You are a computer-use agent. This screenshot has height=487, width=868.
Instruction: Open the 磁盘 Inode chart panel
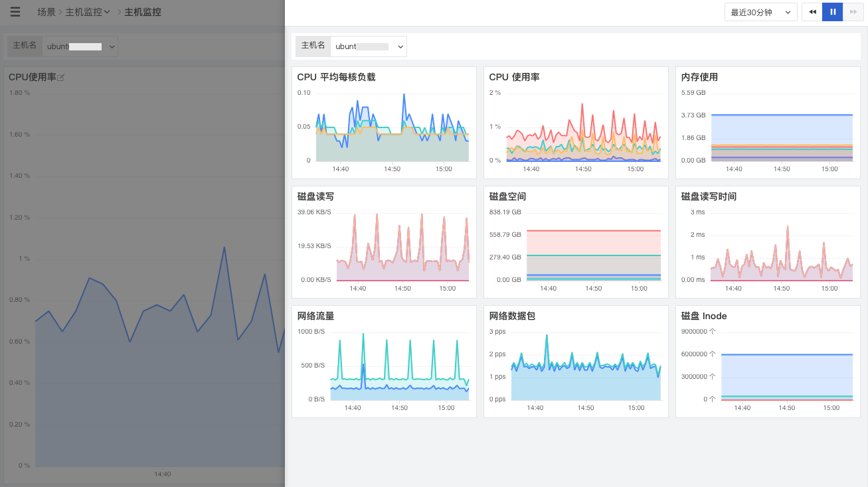pyautogui.click(x=768, y=362)
